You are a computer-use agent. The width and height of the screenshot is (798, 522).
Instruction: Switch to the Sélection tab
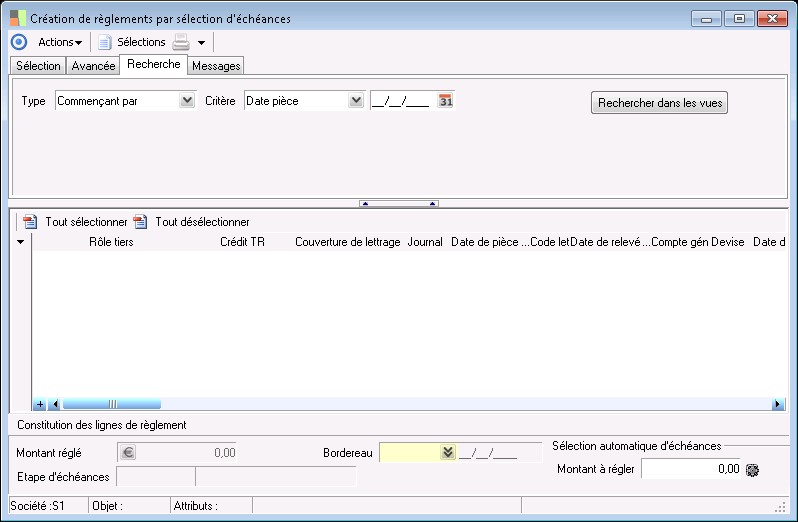point(38,66)
